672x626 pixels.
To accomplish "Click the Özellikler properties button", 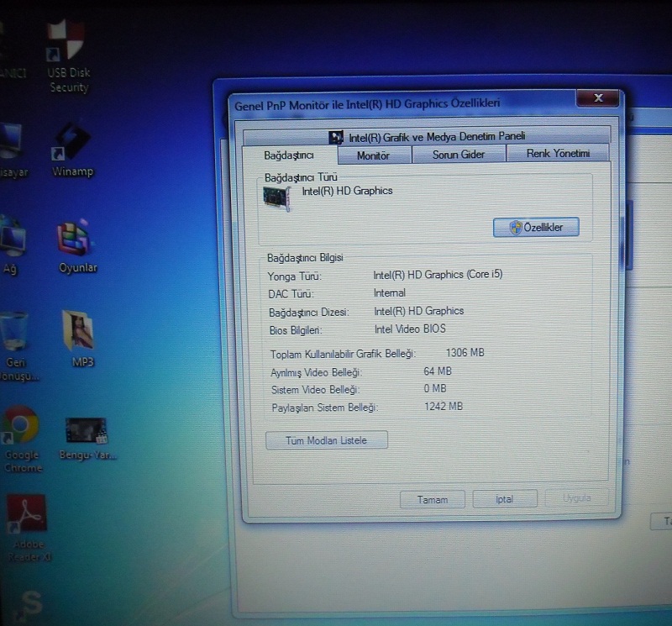I will pos(536,227).
